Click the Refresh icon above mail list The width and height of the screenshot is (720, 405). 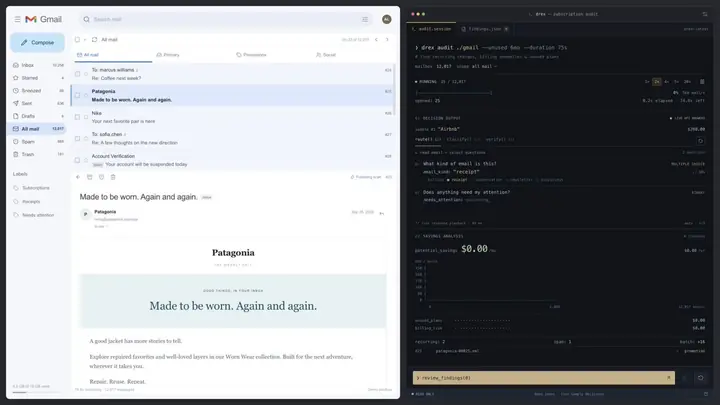click(95, 39)
